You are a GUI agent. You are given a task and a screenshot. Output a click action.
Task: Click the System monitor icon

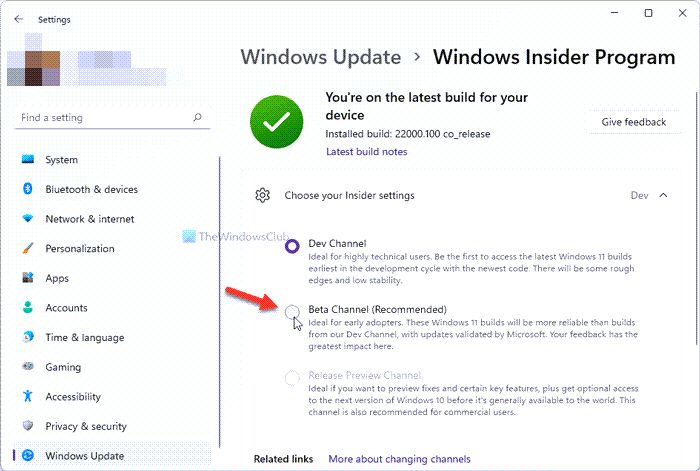[x=28, y=159]
